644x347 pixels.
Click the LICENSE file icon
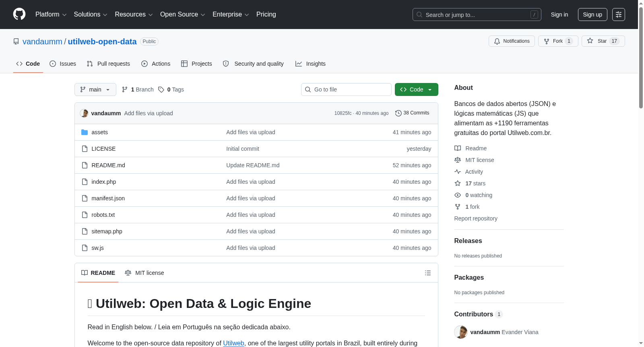[85, 149]
